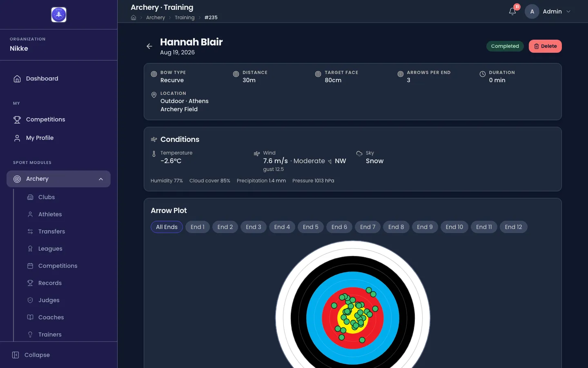The width and height of the screenshot is (588, 368).
Task: Show arrows for End 4
Action: 282,227
